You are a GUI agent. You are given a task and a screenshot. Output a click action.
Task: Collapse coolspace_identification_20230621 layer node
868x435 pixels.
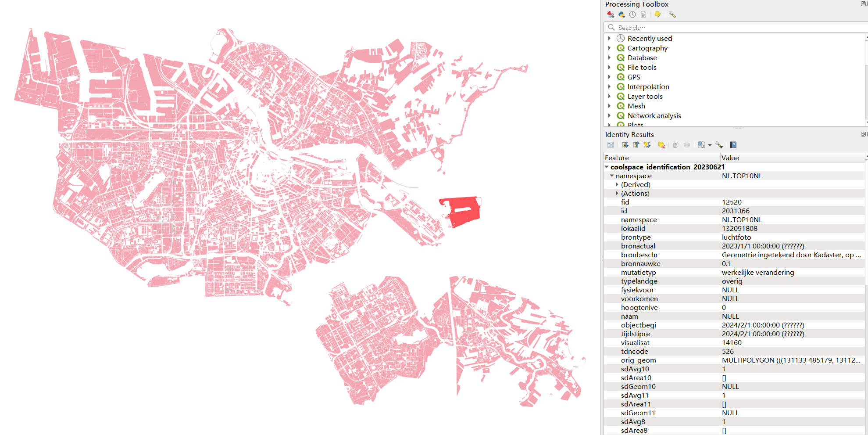[607, 167]
